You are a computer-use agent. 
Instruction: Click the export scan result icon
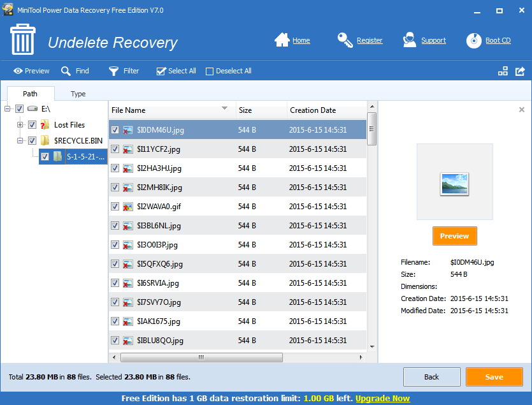[520, 71]
